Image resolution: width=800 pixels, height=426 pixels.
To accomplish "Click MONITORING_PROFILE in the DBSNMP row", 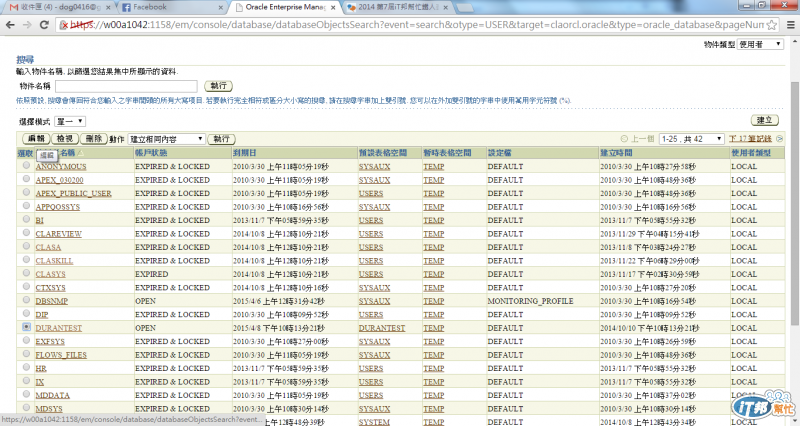I will coord(530,301).
